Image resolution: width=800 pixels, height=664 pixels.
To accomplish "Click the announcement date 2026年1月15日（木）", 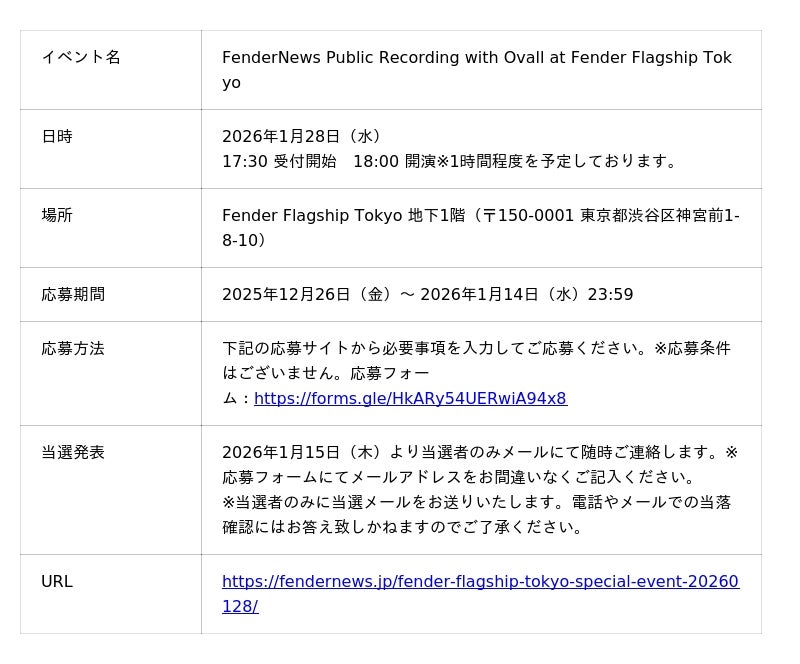I will click(x=301, y=452).
